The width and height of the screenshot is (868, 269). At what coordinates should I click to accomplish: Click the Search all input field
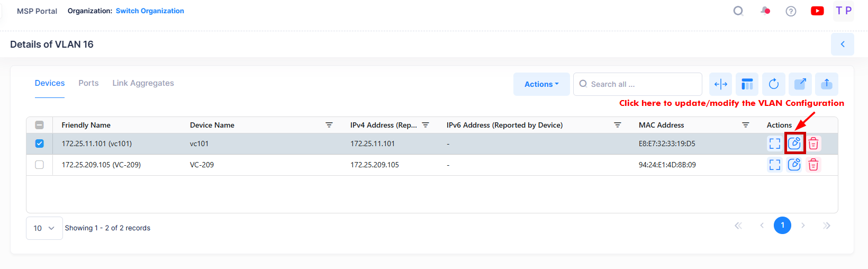[640, 84]
